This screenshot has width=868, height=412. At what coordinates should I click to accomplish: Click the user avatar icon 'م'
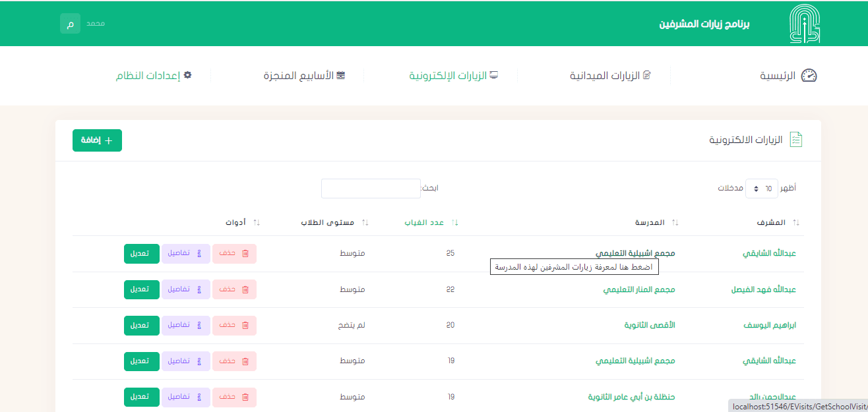(x=70, y=24)
